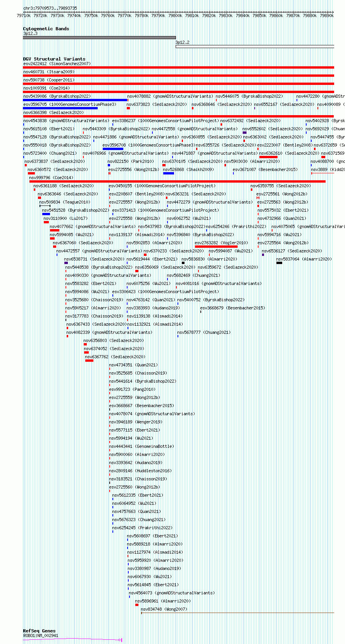Open variant nsv6254245 (Prakrithi2022)
This screenshot has width=345, height=644.
(142, 528)
